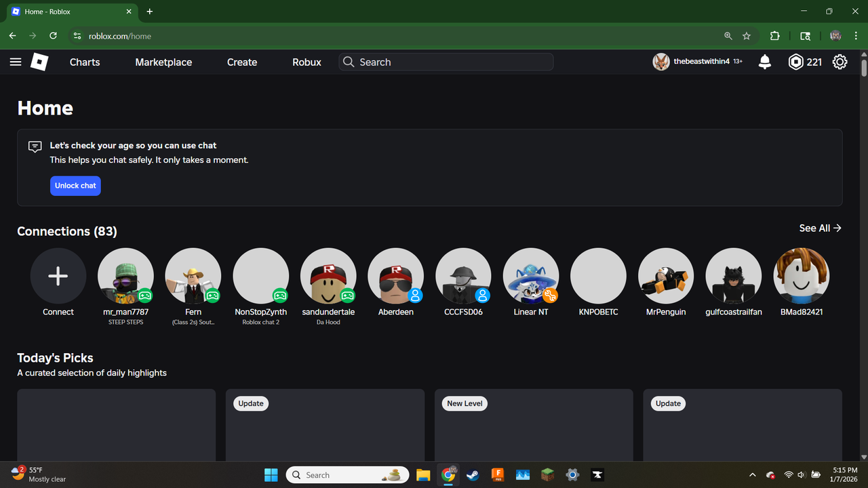Open the New Level game card
Screen dimensions: 868x488
pos(534,425)
